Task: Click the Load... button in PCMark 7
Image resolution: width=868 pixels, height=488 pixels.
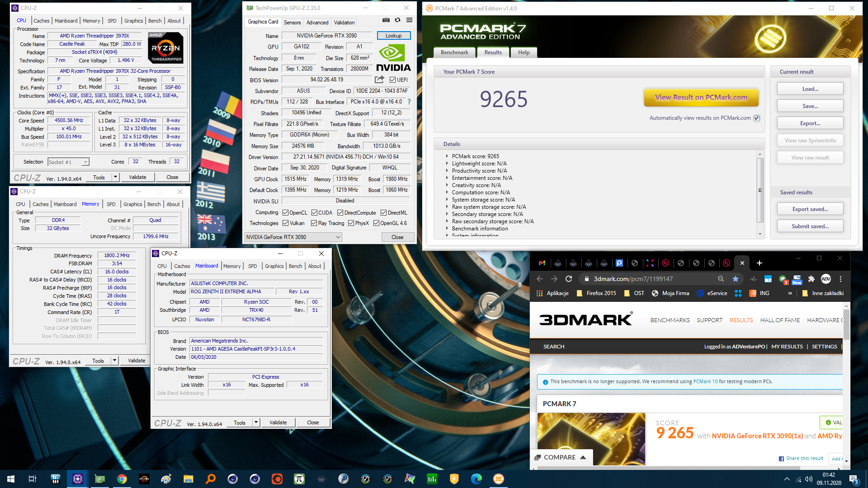Action: (x=810, y=89)
